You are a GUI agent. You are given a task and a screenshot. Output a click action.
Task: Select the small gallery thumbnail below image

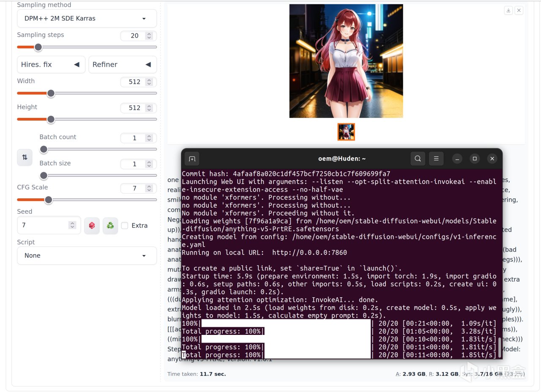pos(346,132)
